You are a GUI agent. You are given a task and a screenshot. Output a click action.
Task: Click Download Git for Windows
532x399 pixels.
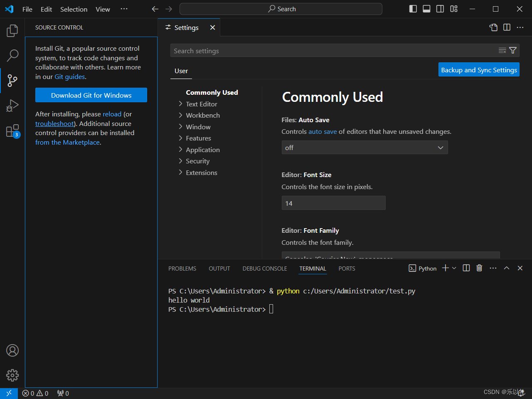[x=91, y=95]
